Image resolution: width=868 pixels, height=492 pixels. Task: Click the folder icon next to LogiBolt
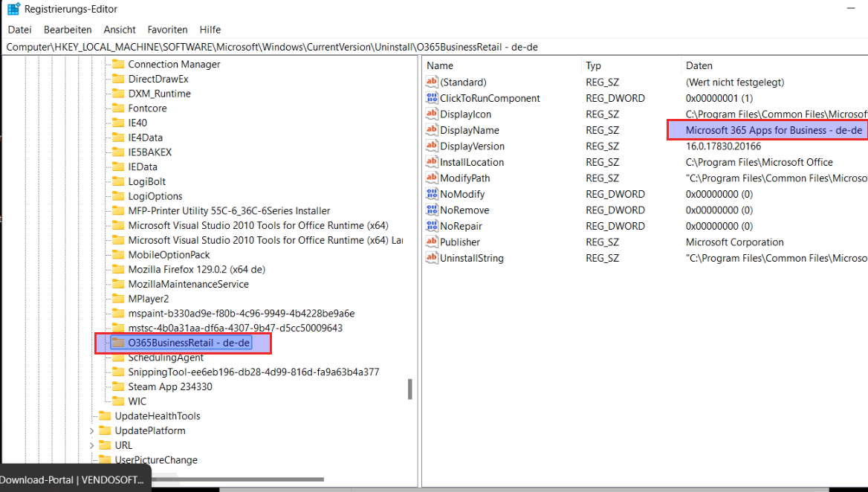117,181
